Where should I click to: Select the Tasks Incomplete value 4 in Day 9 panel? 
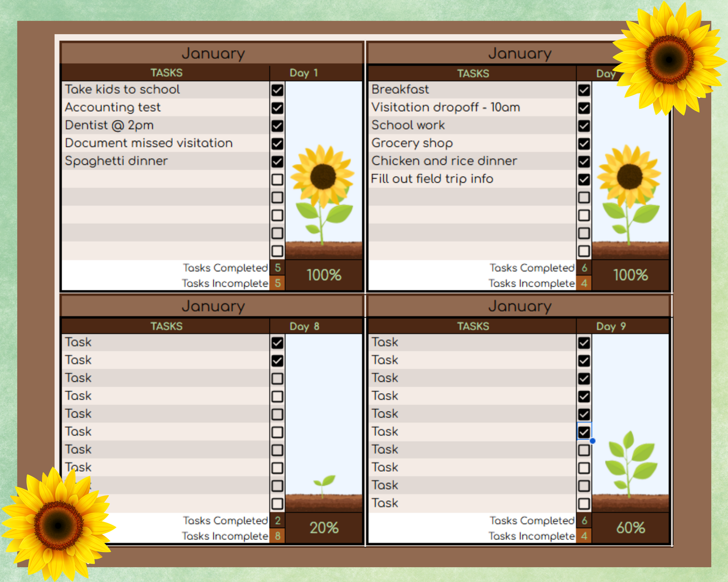click(584, 536)
